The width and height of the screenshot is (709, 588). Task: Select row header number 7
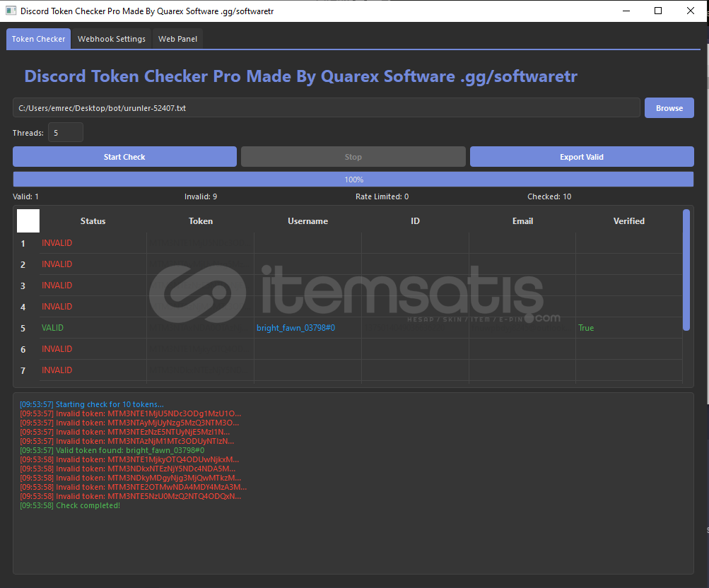click(x=23, y=371)
